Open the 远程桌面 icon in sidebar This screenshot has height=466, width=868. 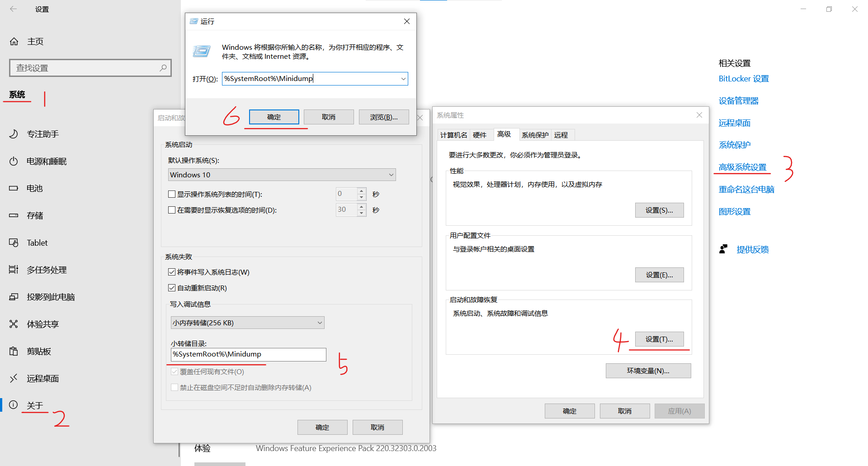tap(14, 378)
